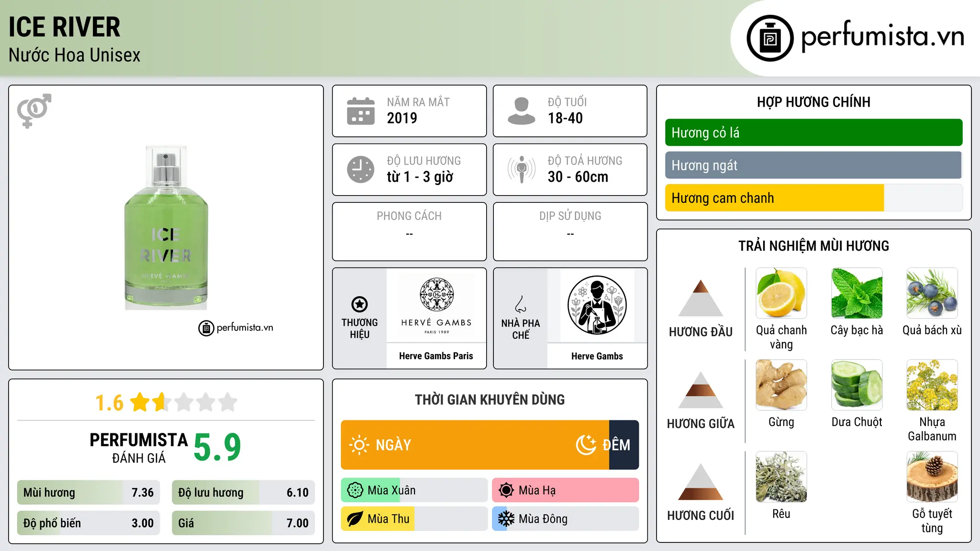Click the perfumista.vn site name in the header
Screen dimensions: 980x551
pos(882,37)
